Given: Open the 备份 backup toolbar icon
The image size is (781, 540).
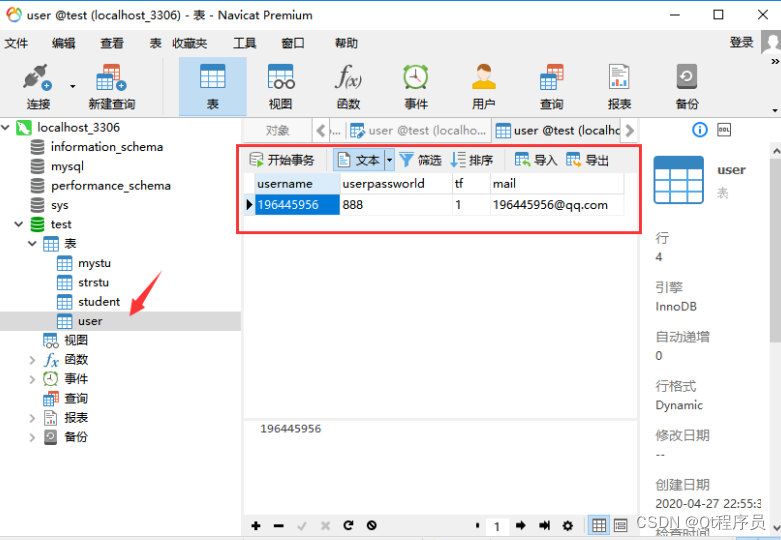Looking at the screenshot, I should (687, 86).
